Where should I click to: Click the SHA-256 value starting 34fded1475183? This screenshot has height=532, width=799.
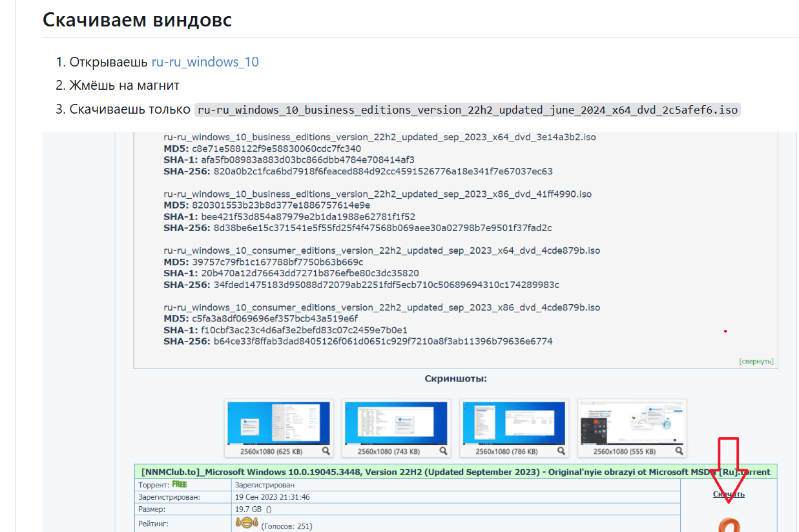coord(386,285)
